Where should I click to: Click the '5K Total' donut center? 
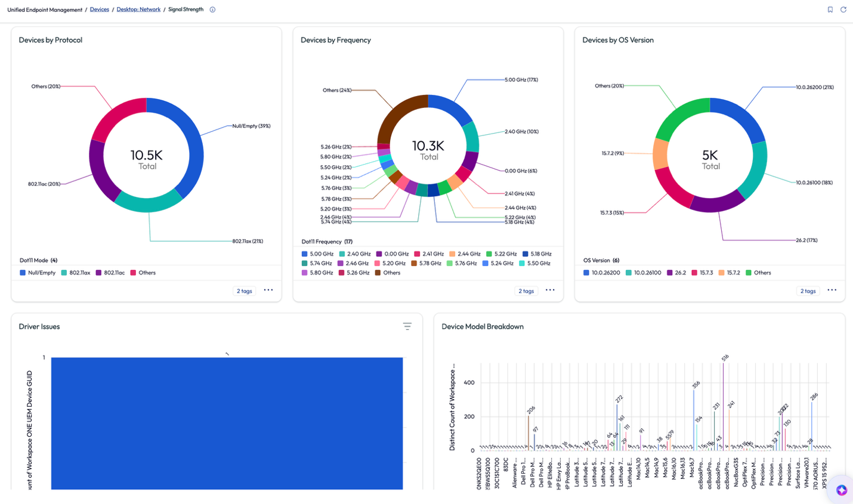pyautogui.click(x=710, y=159)
